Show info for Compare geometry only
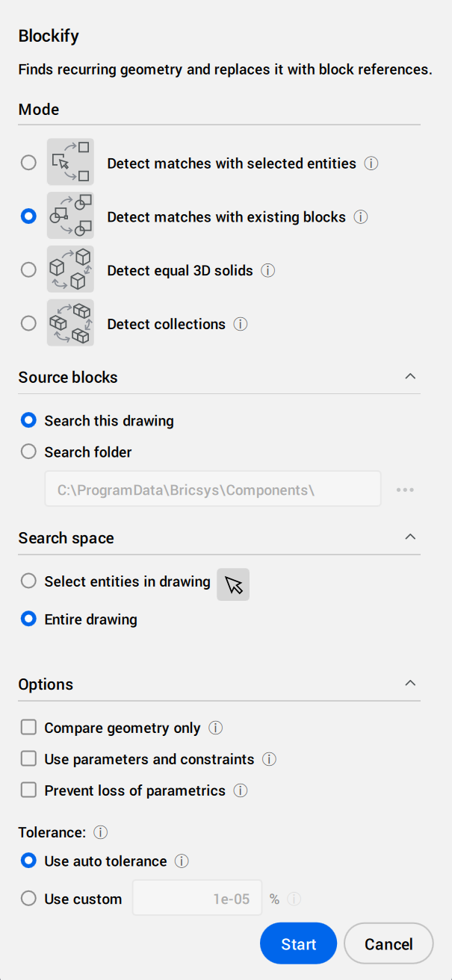The width and height of the screenshot is (452, 980). click(x=215, y=728)
